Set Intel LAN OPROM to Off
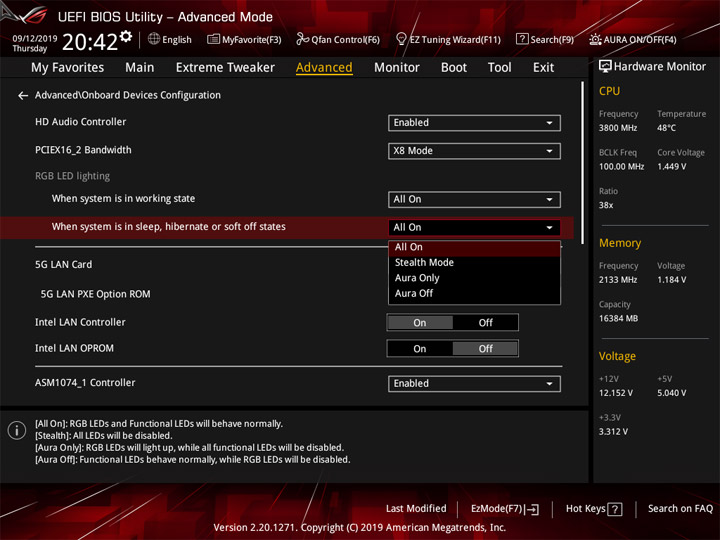Viewport: 720px width, 540px height. click(485, 349)
